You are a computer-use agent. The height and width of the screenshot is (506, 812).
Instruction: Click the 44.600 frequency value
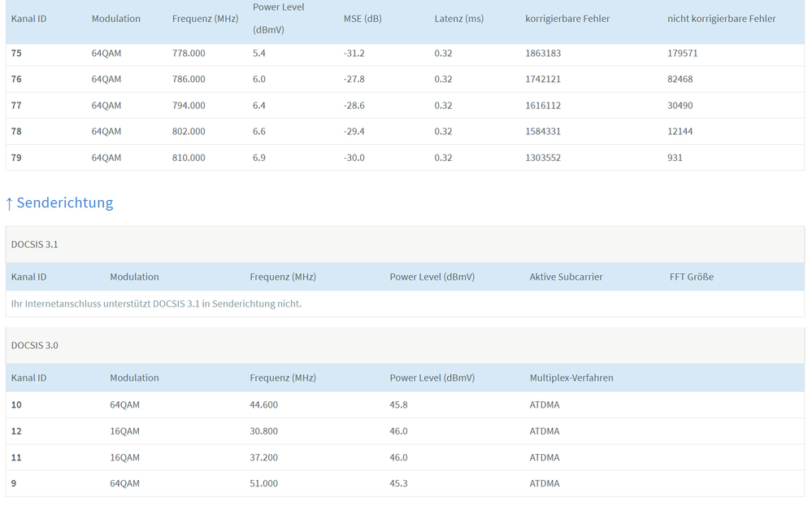(x=263, y=405)
